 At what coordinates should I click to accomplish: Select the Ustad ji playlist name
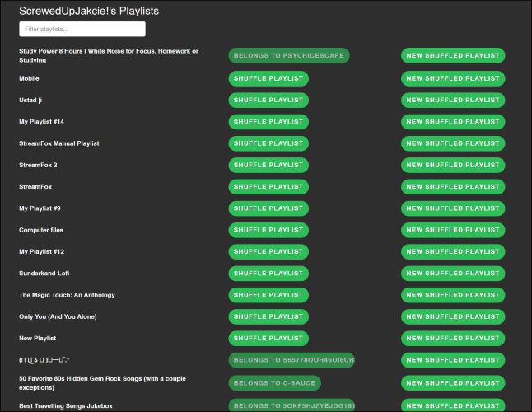pos(30,100)
